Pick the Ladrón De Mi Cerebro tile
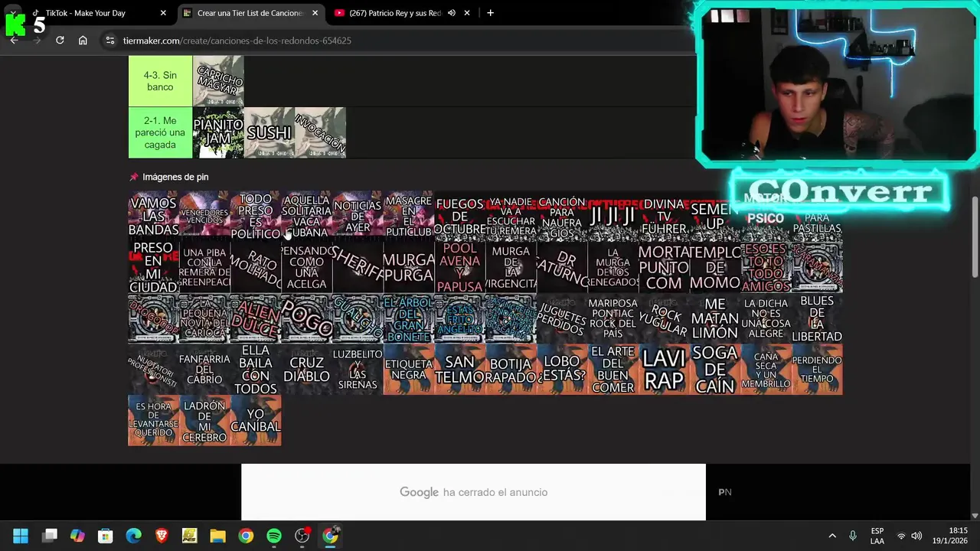 204,421
